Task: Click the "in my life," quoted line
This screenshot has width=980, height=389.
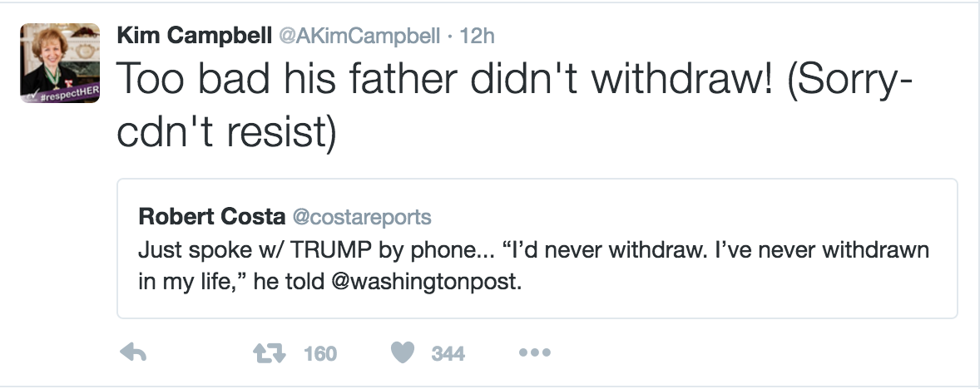Action: coord(189,282)
